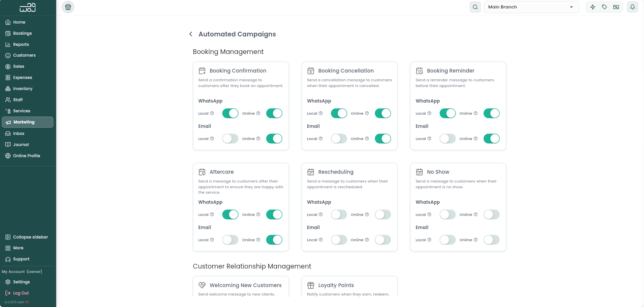Select Marketing in the sidebar
Viewport: 644px width, 307px height.
coord(28,122)
